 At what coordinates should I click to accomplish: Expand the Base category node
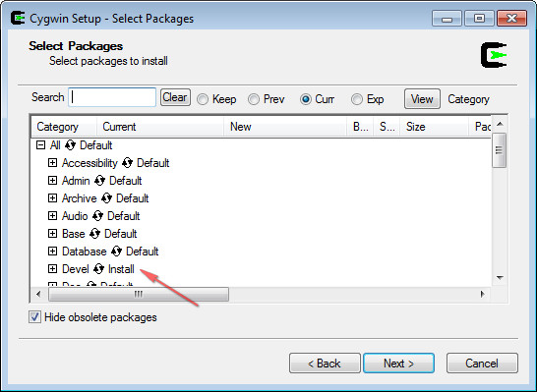52,234
